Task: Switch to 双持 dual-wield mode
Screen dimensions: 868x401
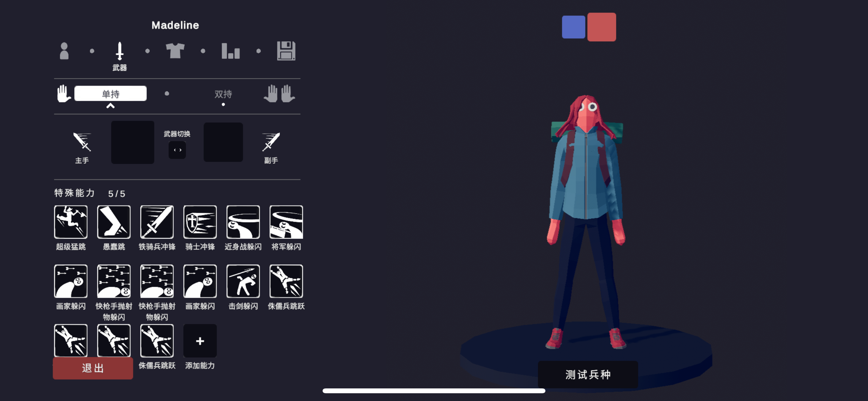Action: pos(223,94)
